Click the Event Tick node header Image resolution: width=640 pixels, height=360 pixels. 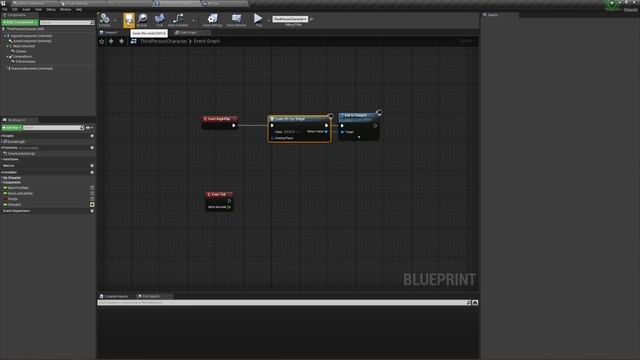(x=219, y=194)
